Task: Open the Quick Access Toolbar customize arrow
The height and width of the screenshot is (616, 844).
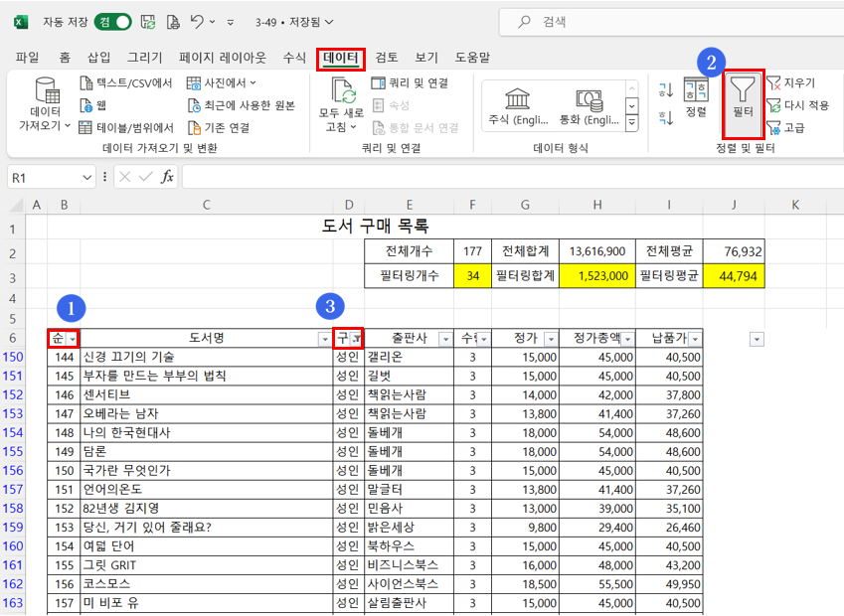Action: point(231,23)
